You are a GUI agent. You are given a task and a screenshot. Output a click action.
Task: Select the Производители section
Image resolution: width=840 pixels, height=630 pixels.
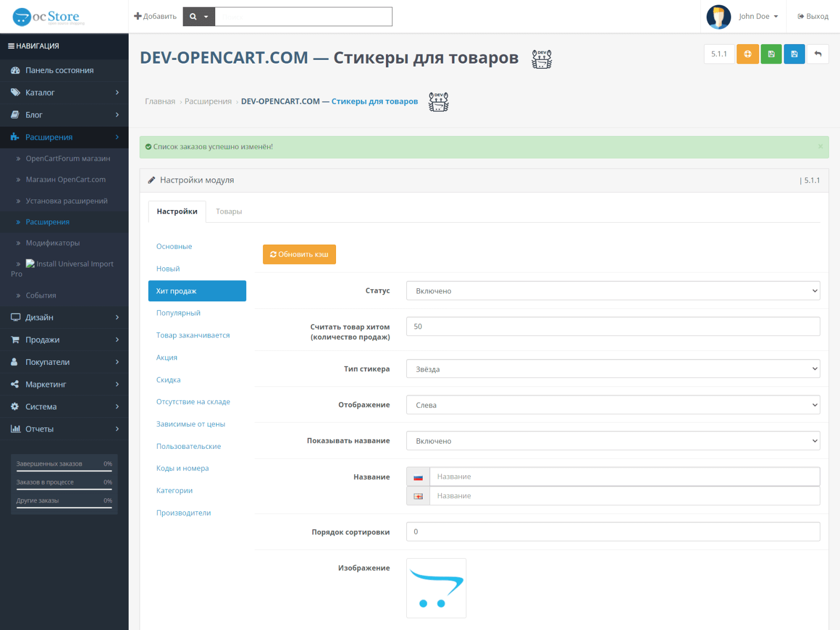point(197,513)
